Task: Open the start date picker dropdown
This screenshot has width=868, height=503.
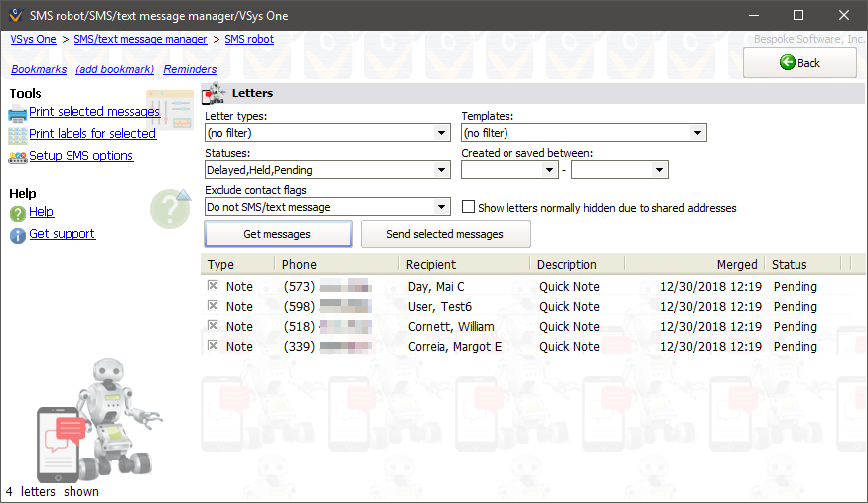Action: point(550,170)
